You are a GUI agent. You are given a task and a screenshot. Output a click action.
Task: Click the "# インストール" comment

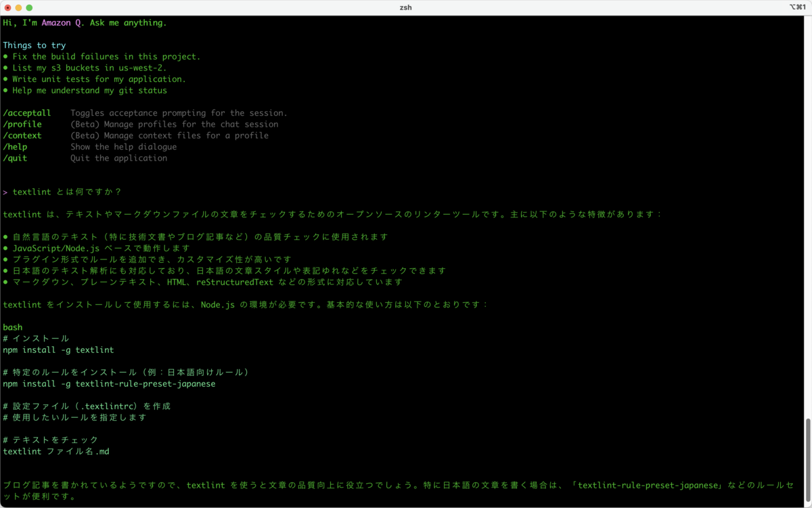pos(37,339)
